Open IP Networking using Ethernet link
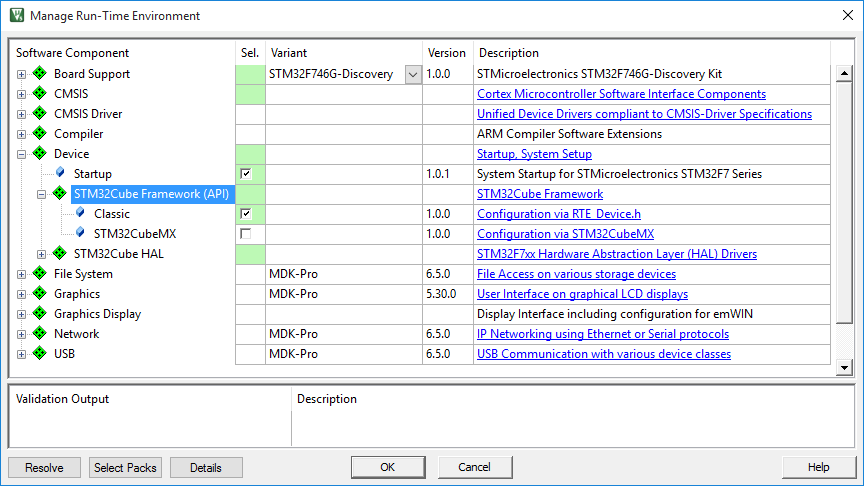Viewport: 864px width, 486px height. [x=603, y=334]
